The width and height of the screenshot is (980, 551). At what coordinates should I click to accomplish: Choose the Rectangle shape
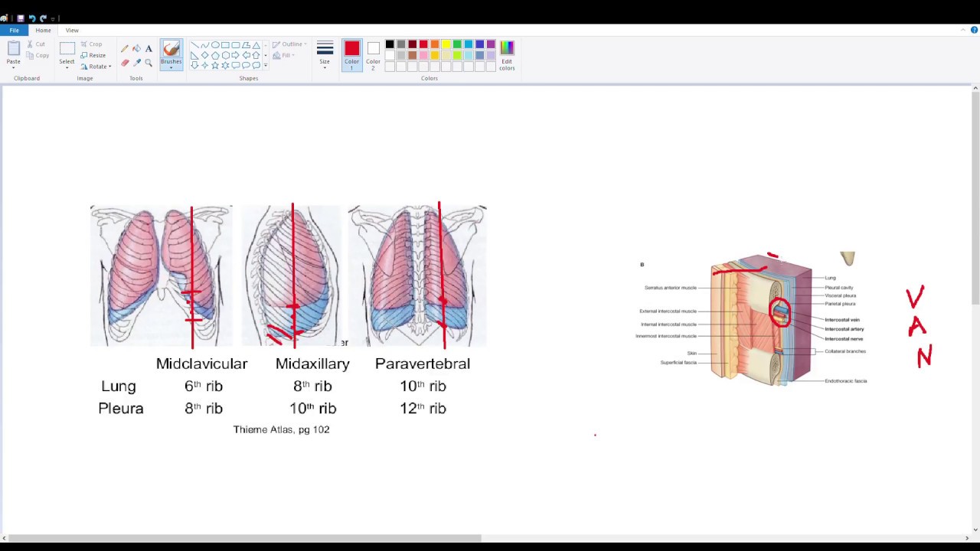tap(225, 44)
